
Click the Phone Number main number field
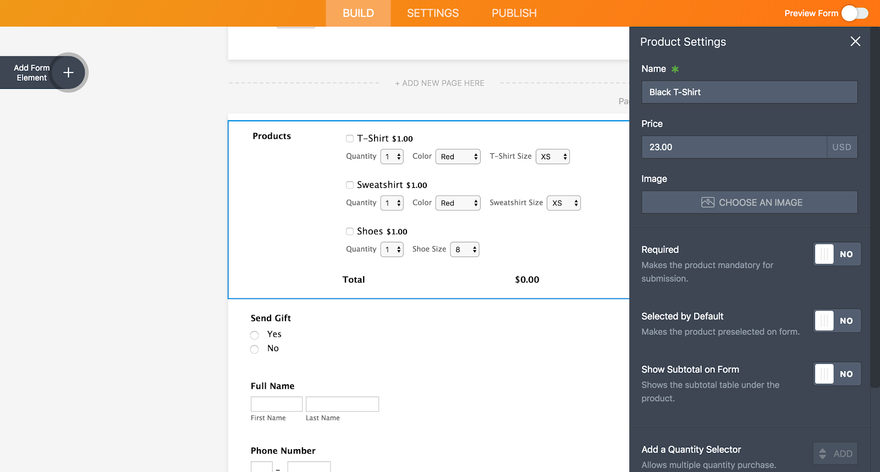coord(309,467)
